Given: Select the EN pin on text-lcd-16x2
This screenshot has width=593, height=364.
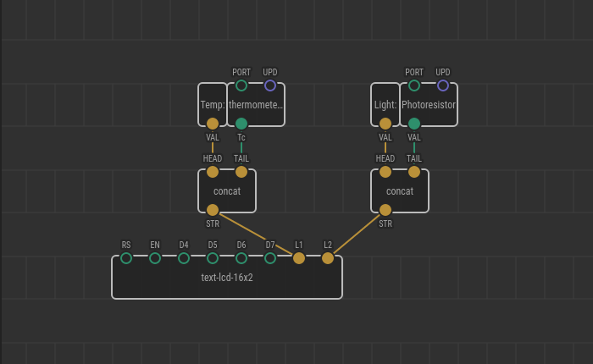Looking at the screenshot, I should pyautogui.click(x=155, y=258).
